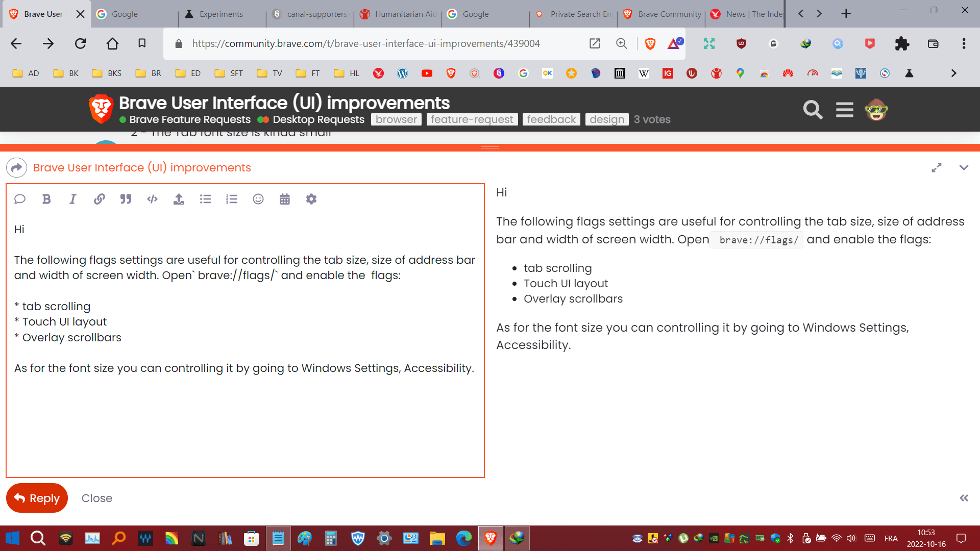Click the Brave lion logo in the header
The width and height of the screenshot is (980, 551).
pos(101,109)
